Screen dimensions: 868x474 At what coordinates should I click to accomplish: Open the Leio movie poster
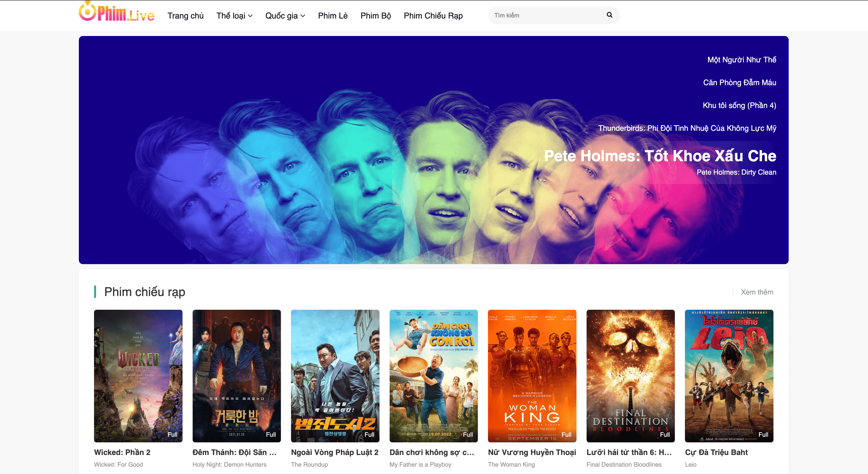(x=729, y=376)
